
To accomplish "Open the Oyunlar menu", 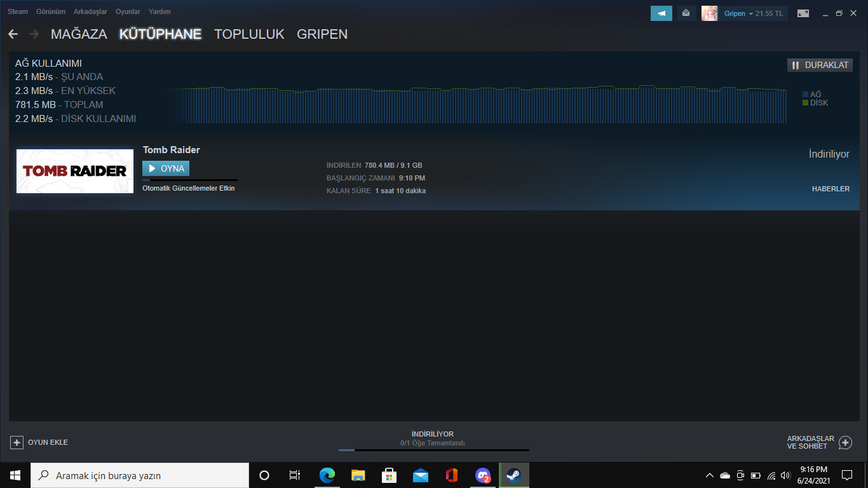I will (x=128, y=11).
